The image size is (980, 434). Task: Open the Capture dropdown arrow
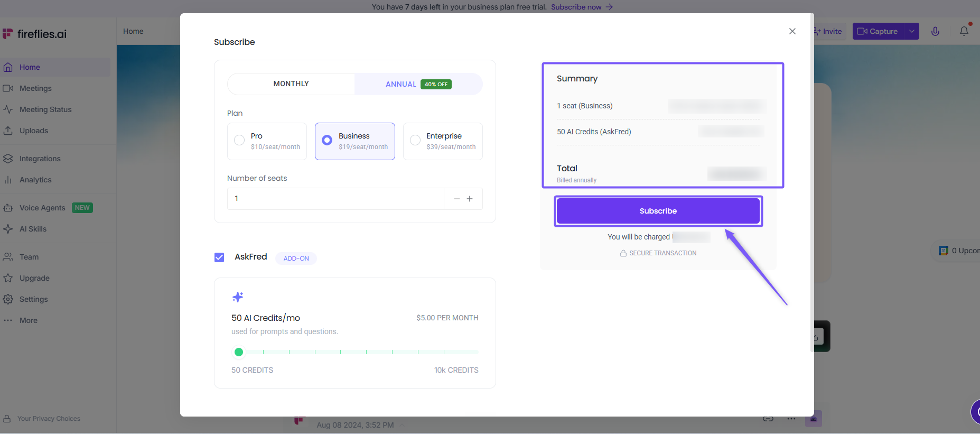click(x=911, y=31)
